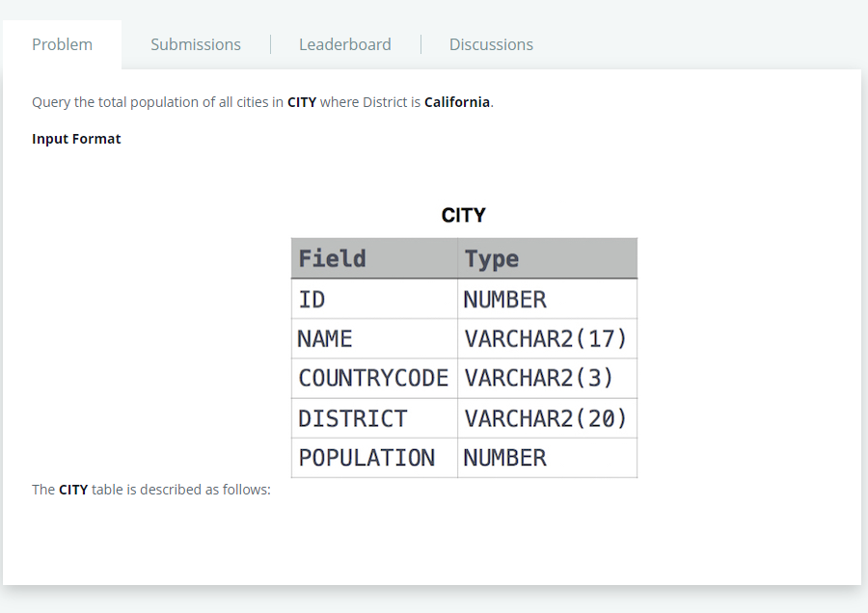The height and width of the screenshot is (613, 868).
Task: Switch to the Submissions tab
Action: pyautogui.click(x=196, y=44)
